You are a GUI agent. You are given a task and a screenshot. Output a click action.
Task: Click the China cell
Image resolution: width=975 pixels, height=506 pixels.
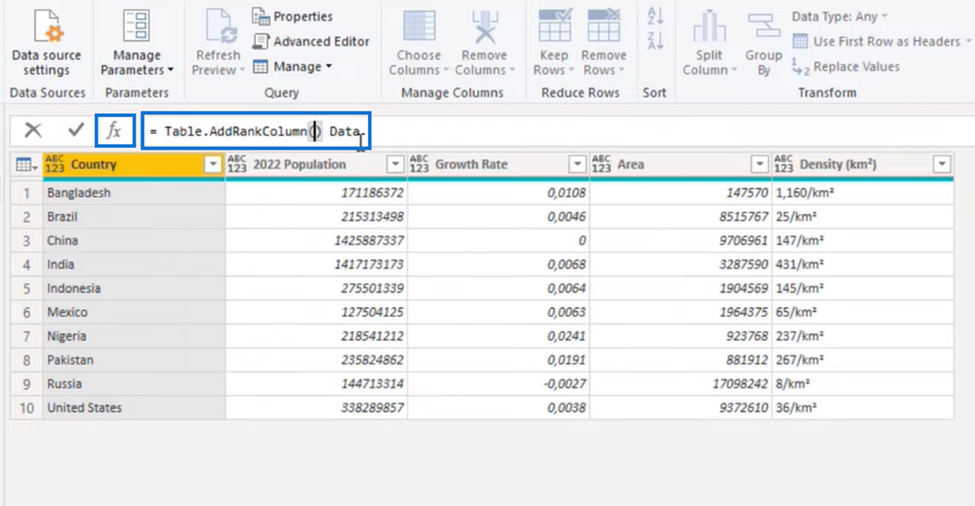point(134,241)
